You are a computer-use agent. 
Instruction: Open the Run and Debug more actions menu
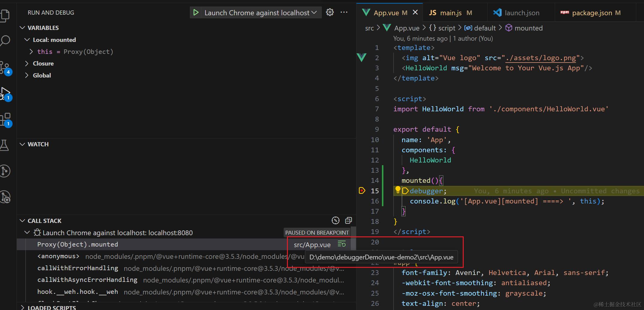344,12
